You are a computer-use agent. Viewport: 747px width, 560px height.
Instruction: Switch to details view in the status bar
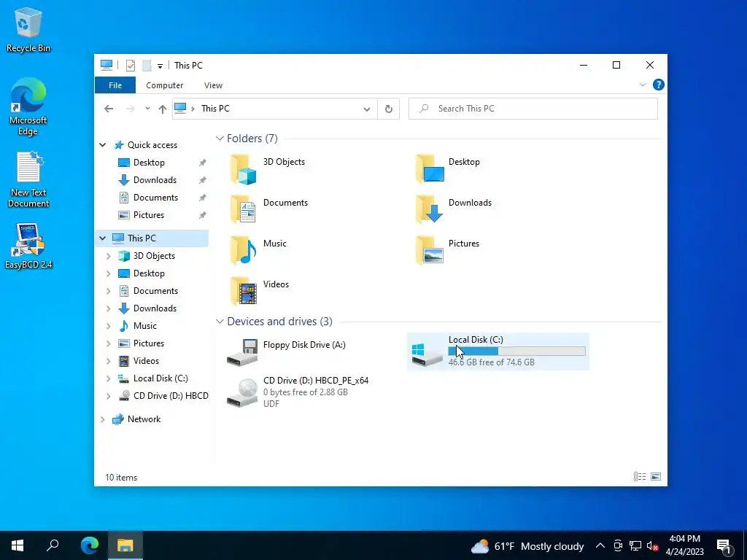pyautogui.click(x=639, y=477)
